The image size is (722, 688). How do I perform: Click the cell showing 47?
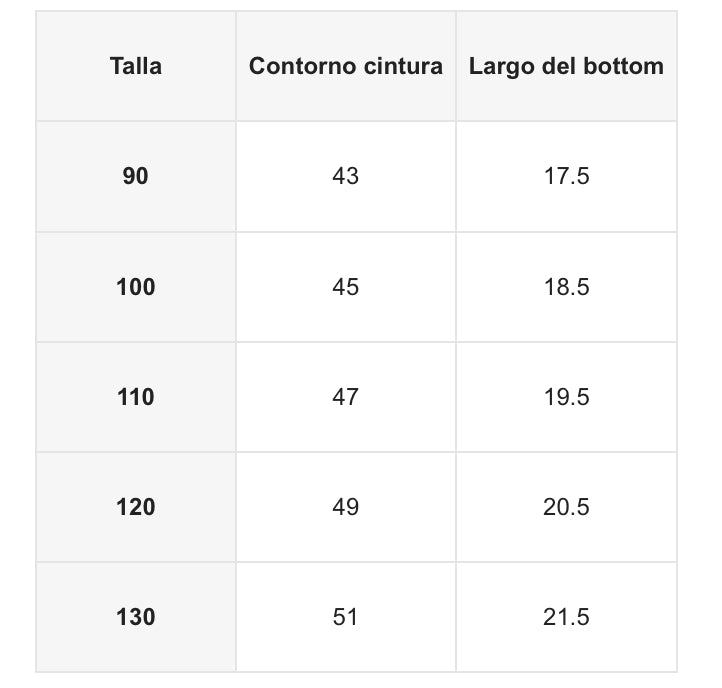point(345,397)
